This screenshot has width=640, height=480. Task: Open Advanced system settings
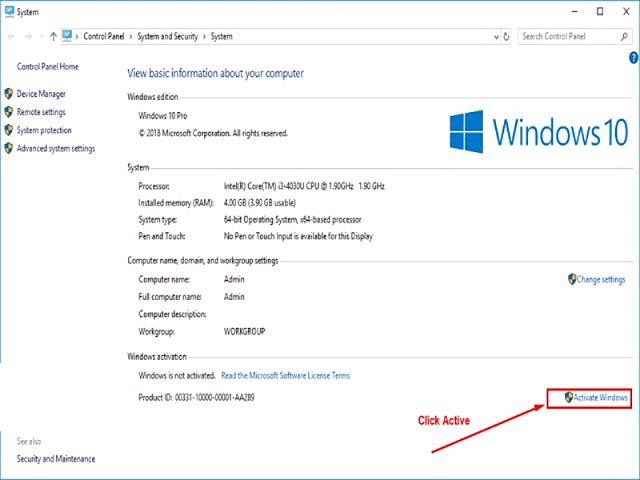pos(56,148)
